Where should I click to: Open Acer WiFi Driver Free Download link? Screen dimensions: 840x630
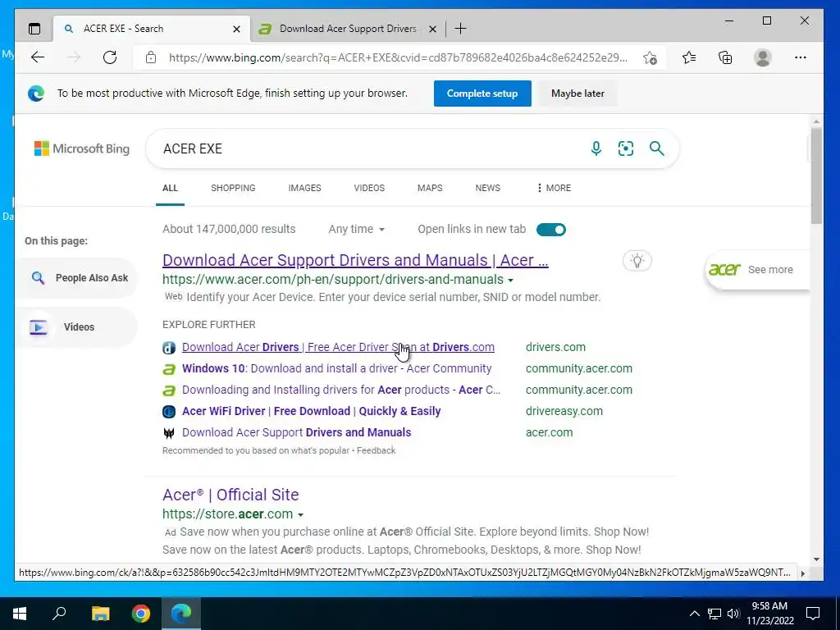(x=311, y=412)
